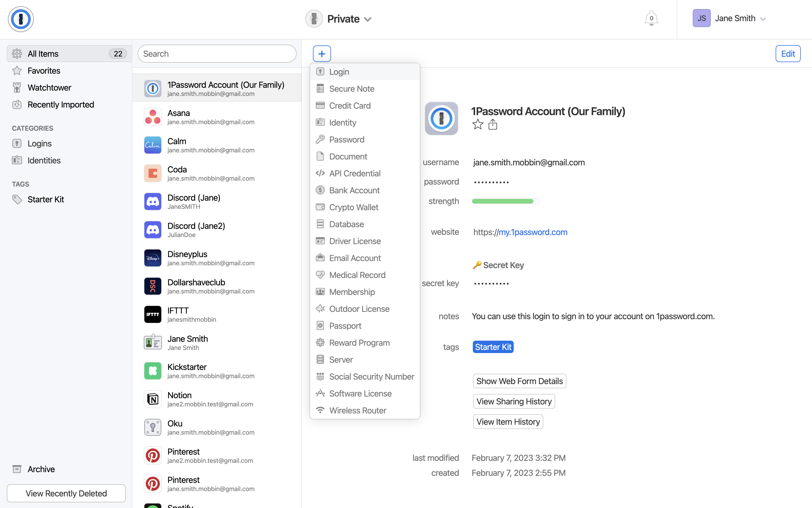Choose Medical Record from the menu
Screen dimensions: 812x508
[x=365, y=275]
